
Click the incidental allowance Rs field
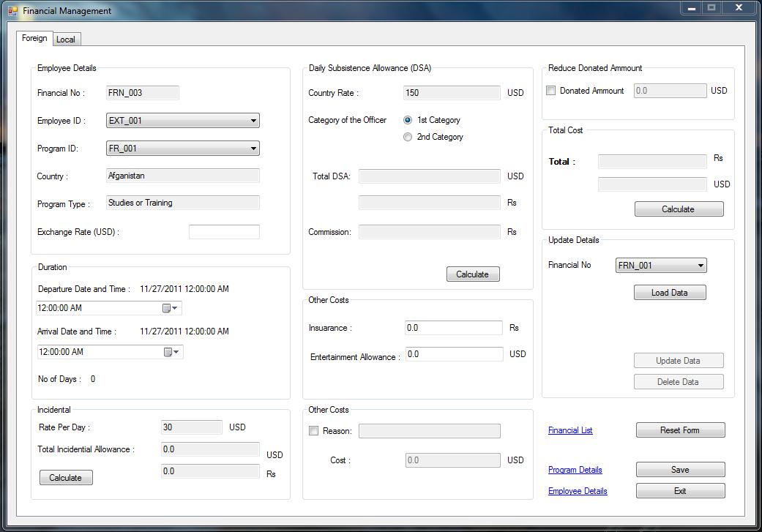click(x=210, y=471)
